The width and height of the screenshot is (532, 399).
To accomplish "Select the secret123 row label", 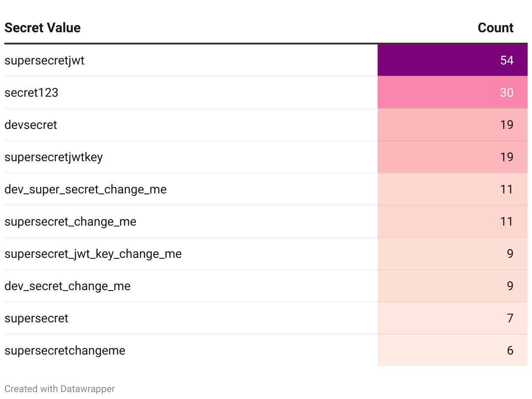I will pos(31,93).
